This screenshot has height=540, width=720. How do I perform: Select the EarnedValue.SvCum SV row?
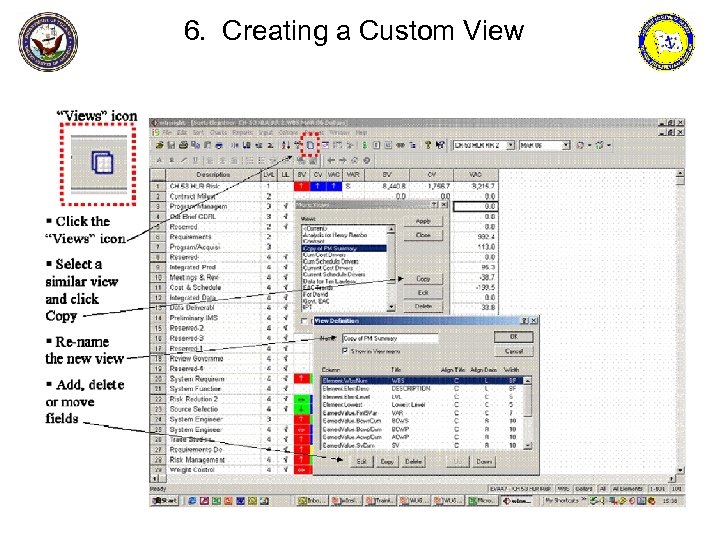422,445
